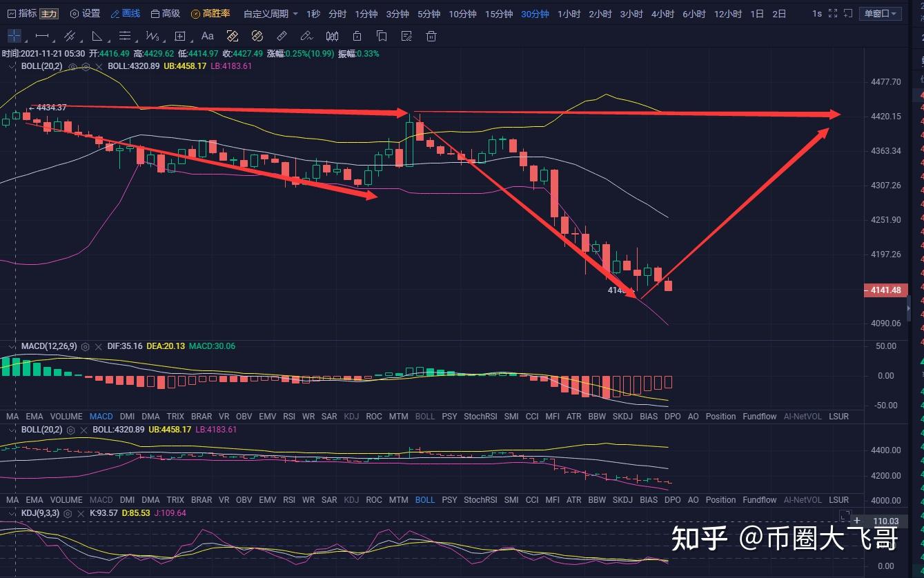
Task: Click the plus icon in KDJ panel corner
Action: pyautogui.click(x=857, y=521)
